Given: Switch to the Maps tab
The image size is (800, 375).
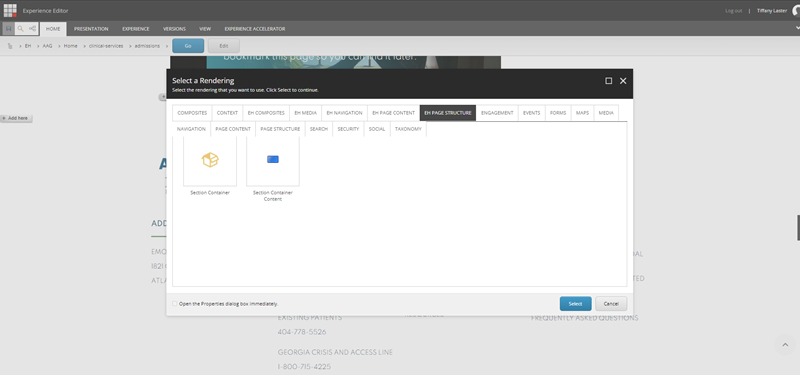Looking at the screenshot, I should point(583,113).
